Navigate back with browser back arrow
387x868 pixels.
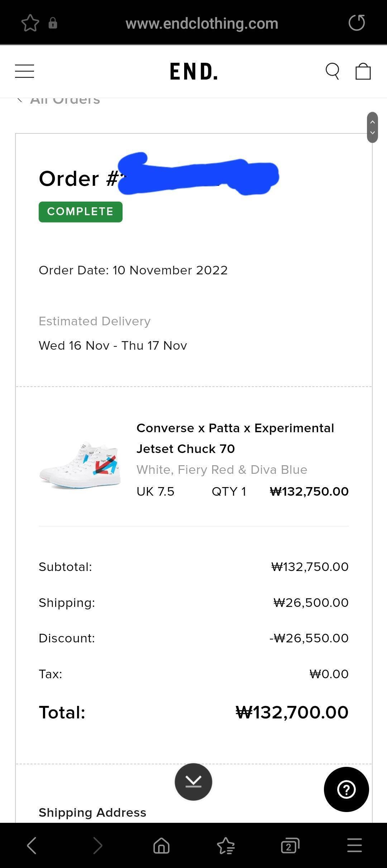pos(32,846)
